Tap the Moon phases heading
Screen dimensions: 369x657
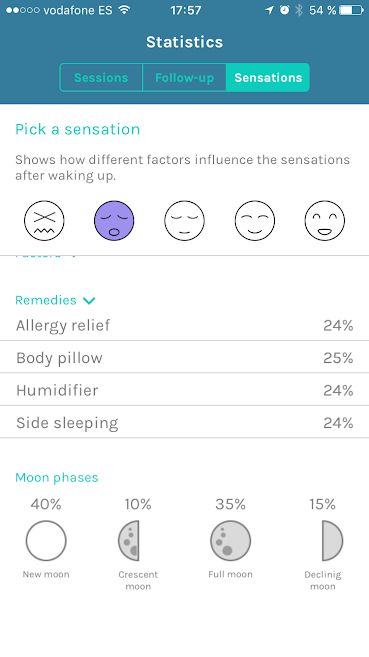tap(57, 477)
